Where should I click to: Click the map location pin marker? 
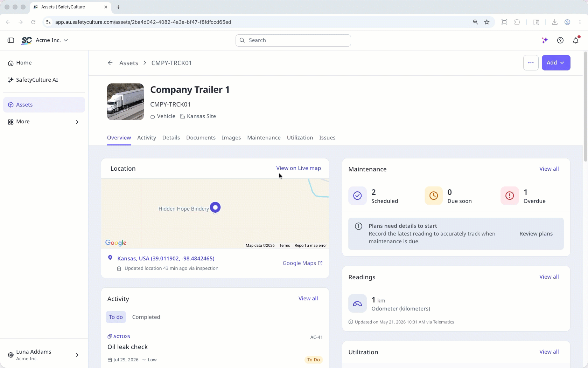[215, 207]
